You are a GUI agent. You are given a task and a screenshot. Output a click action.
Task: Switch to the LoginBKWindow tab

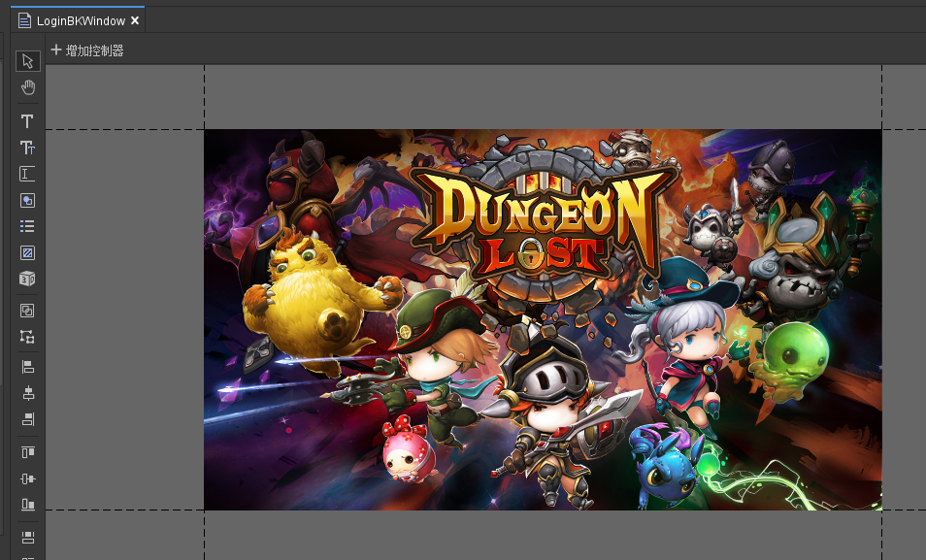coord(80,20)
